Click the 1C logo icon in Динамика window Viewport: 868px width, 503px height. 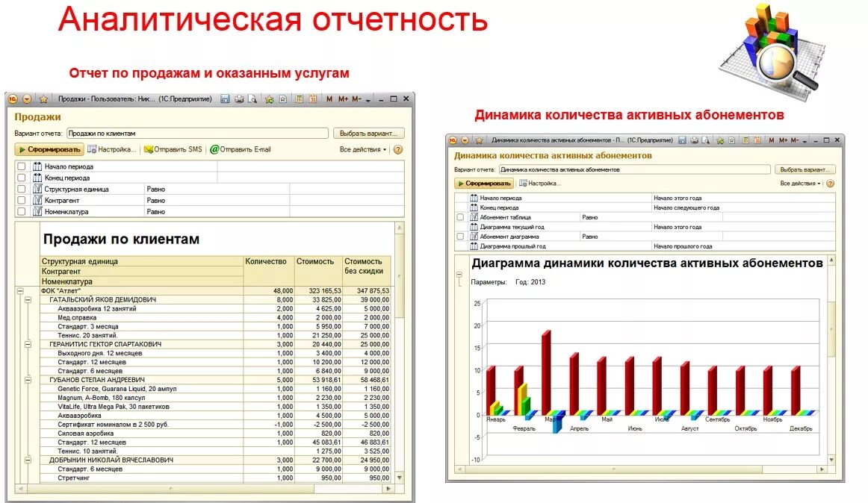coord(453,140)
